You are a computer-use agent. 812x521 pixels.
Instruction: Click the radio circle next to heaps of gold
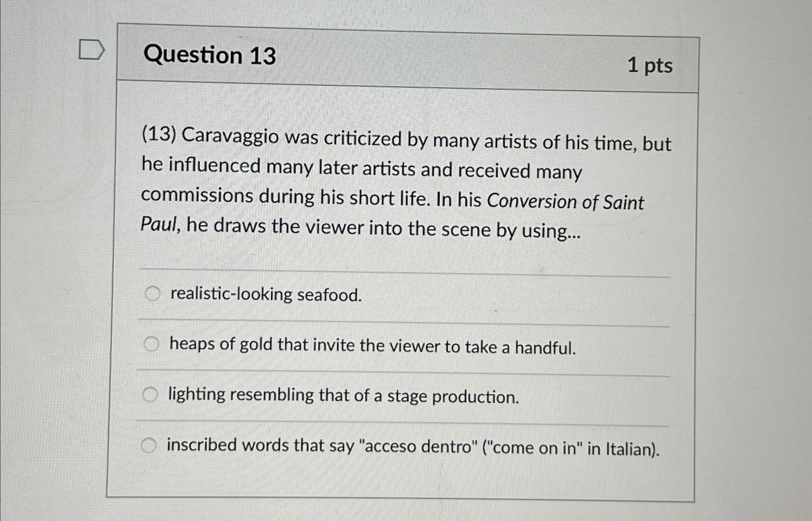(152, 344)
